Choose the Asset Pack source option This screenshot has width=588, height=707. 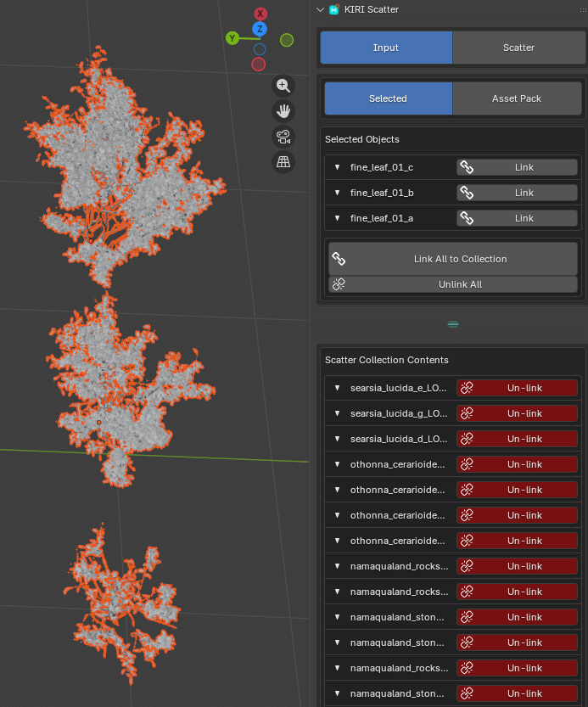pyautogui.click(x=517, y=98)
